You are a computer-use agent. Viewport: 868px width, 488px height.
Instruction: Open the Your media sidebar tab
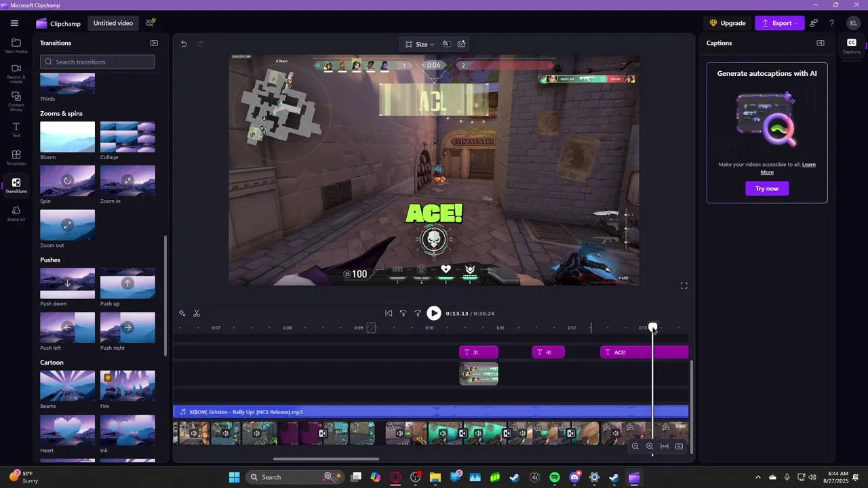point(16,46)
